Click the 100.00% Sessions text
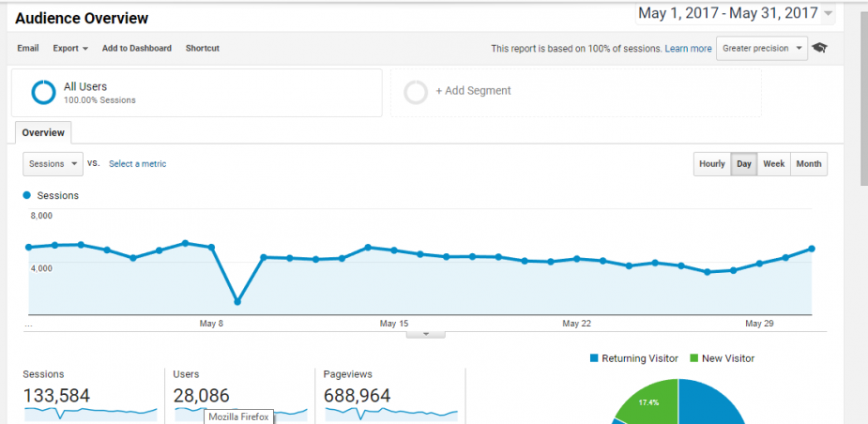The height and width of the screenshot is (424, 868). [99, 100]
